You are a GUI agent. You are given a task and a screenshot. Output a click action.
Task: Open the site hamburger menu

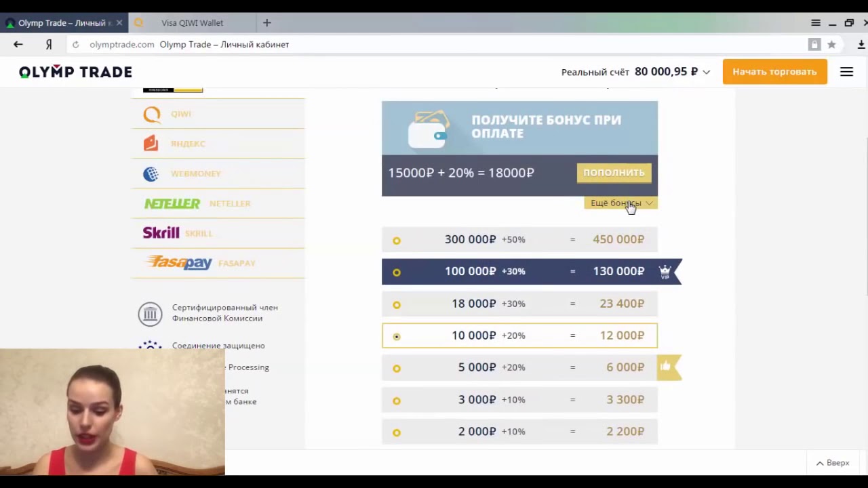tap(847, 72)
